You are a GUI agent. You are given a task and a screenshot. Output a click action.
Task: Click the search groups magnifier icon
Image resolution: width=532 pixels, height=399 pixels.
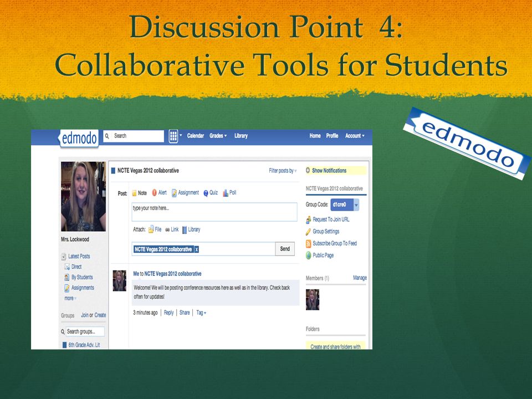click(63, 332)
